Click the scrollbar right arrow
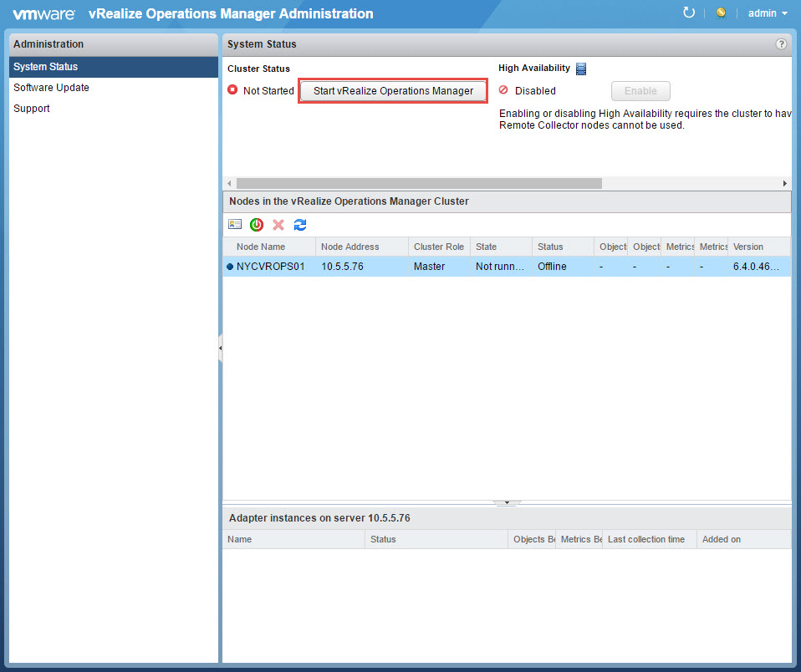The height and width of the screenshot is (672, 801). 784,183
